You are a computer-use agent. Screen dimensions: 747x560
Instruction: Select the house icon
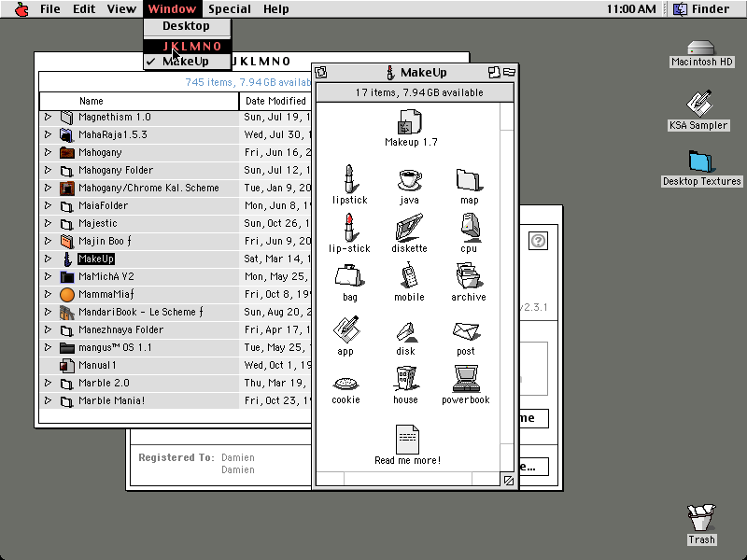click(406, 379)
